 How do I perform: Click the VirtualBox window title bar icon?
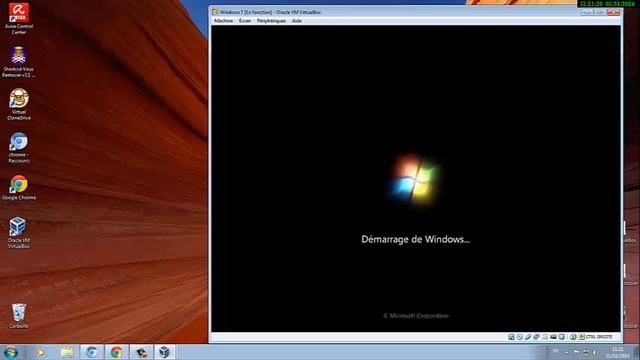click(215, 12)
